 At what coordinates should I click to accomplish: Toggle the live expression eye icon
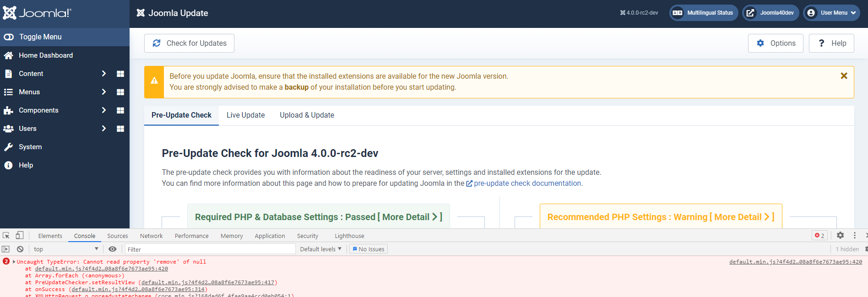tap(113, 249)
